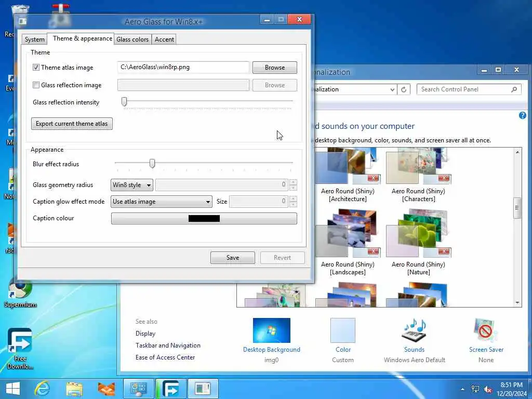Expand Control Panel address bar dropdown arrow
The image size is (532, 399).
(392, 89)
